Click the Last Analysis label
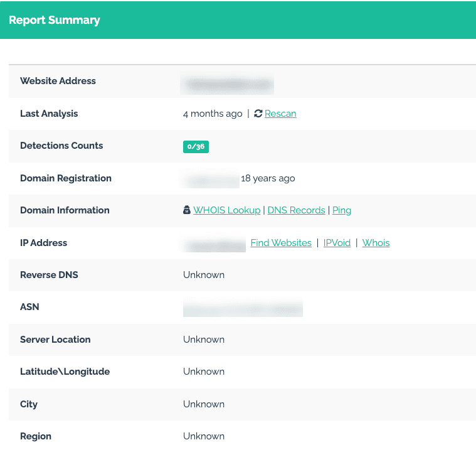The width and height of the screenshot is (476, 472). (x=49, y=114)
